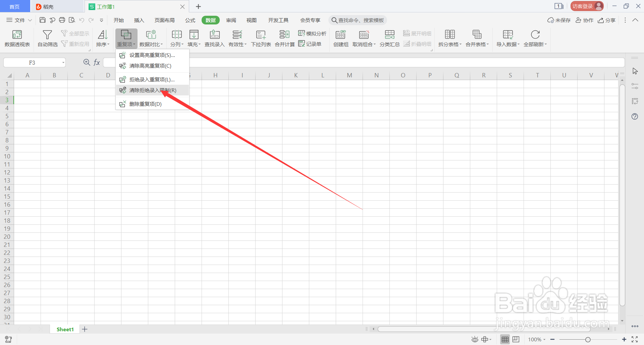Click the selection pane cursor icon in sidebar
The width and height of the screenshot is (644, 345).
635,71
